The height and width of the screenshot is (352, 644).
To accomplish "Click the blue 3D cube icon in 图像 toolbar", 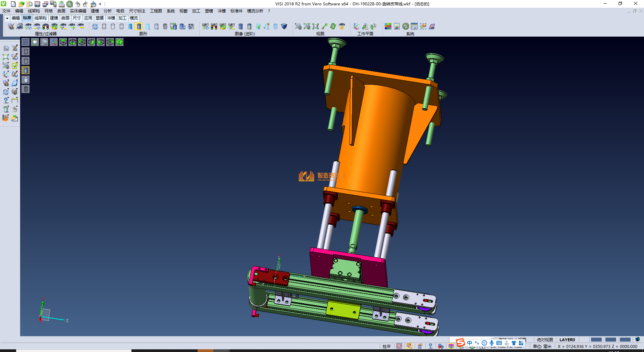I will (284, 27).
